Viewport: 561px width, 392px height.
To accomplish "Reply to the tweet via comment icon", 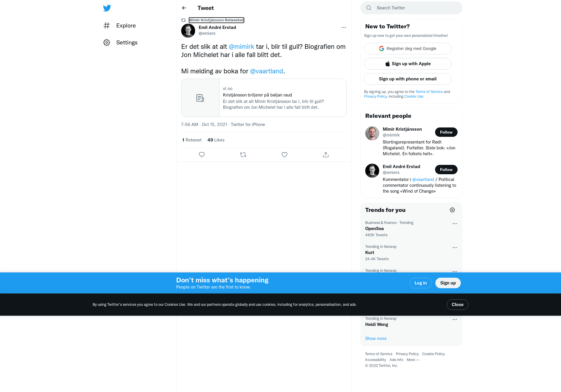I will [x=202, y=155].
